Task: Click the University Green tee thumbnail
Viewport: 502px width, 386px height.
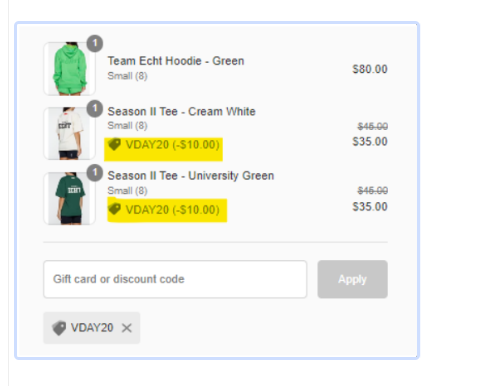Action: (x=69, y=198)
